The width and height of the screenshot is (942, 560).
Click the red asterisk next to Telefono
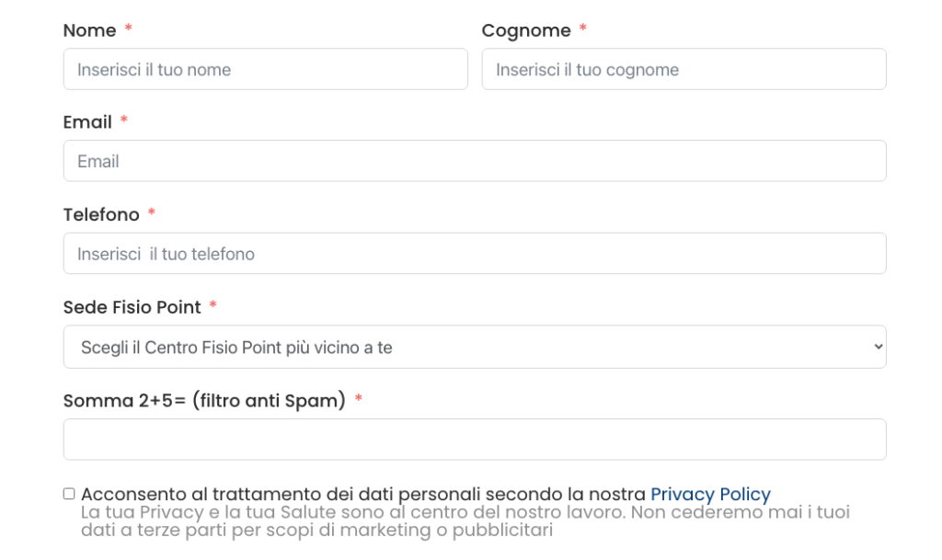(x=152, y=213)
